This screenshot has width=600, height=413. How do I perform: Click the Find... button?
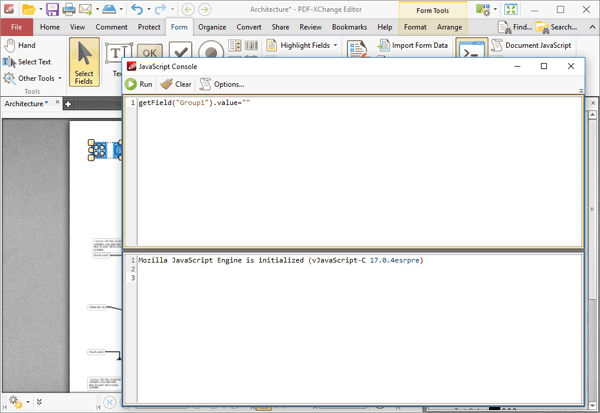click(x=515, y=27)
